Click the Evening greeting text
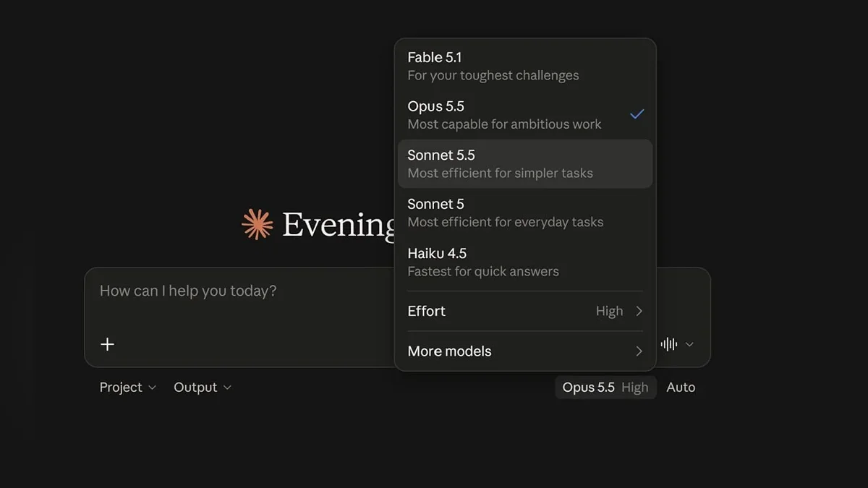868x488 pixels. [339, 225]
